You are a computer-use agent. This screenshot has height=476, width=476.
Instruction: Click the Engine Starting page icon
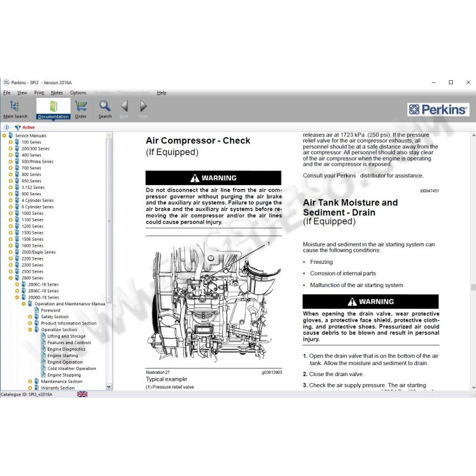pyautogui.click(x=43, y=355)
